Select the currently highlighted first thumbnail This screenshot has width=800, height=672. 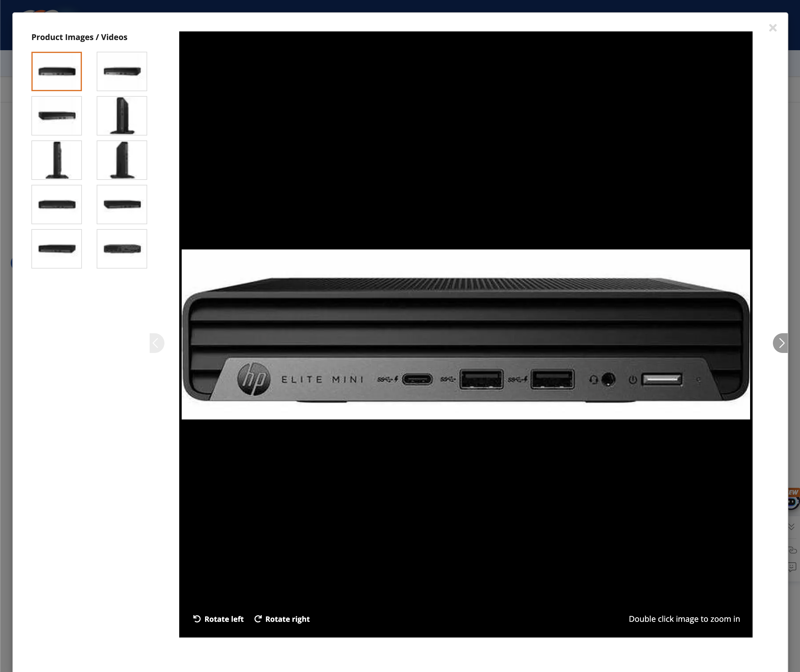(x=56, y=71)
